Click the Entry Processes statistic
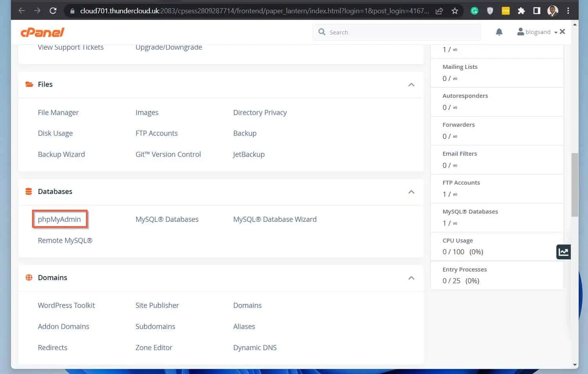 [x=497, y=275]
